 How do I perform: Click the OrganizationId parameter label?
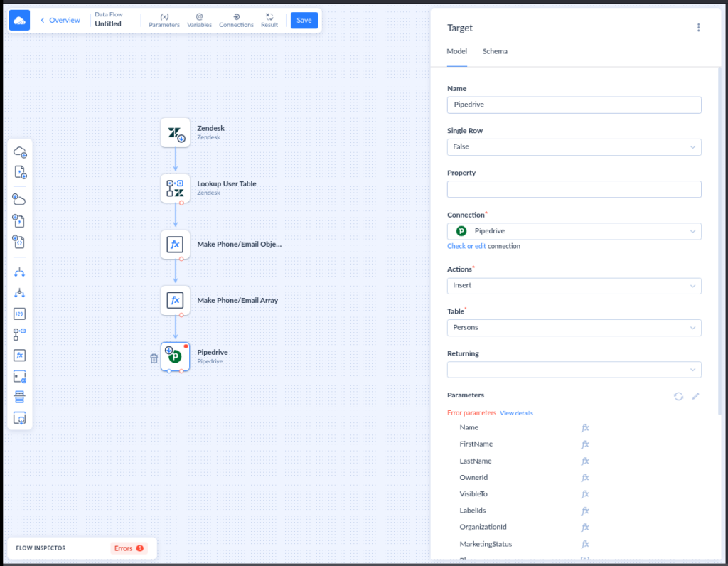tap(483, 528)
